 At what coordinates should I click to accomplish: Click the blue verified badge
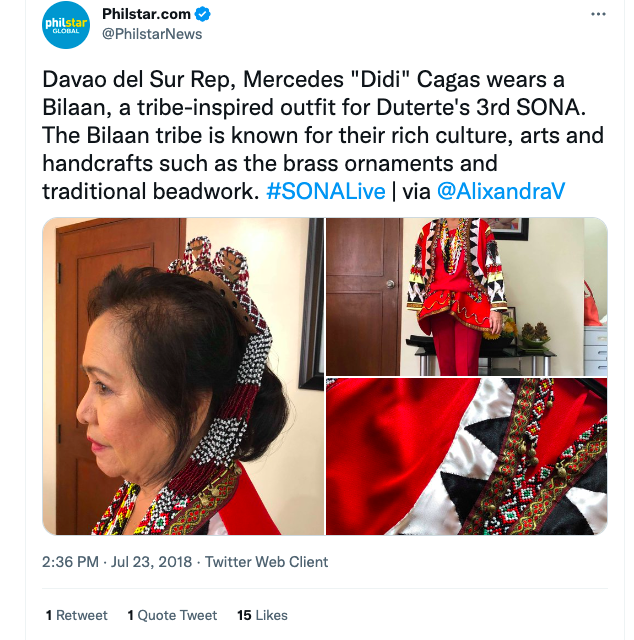[x=202, y=14]
